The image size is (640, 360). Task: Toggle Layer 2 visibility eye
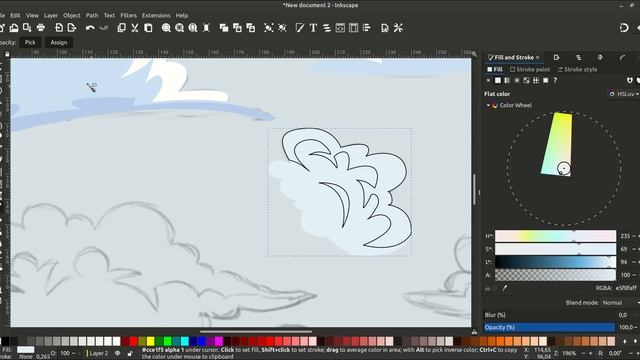(x=118, y=353)
